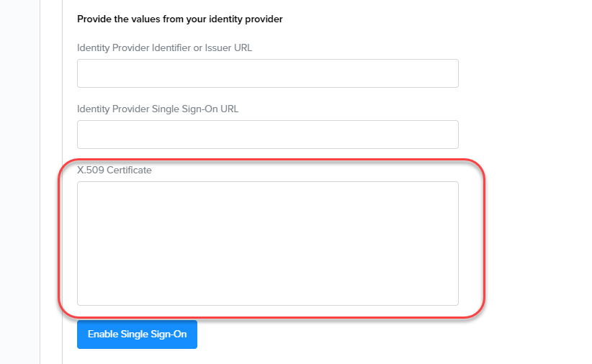Submit the form with Enable Single Sign-On
The height and width of the screenshot is (364, 592).
pos(137,335)
